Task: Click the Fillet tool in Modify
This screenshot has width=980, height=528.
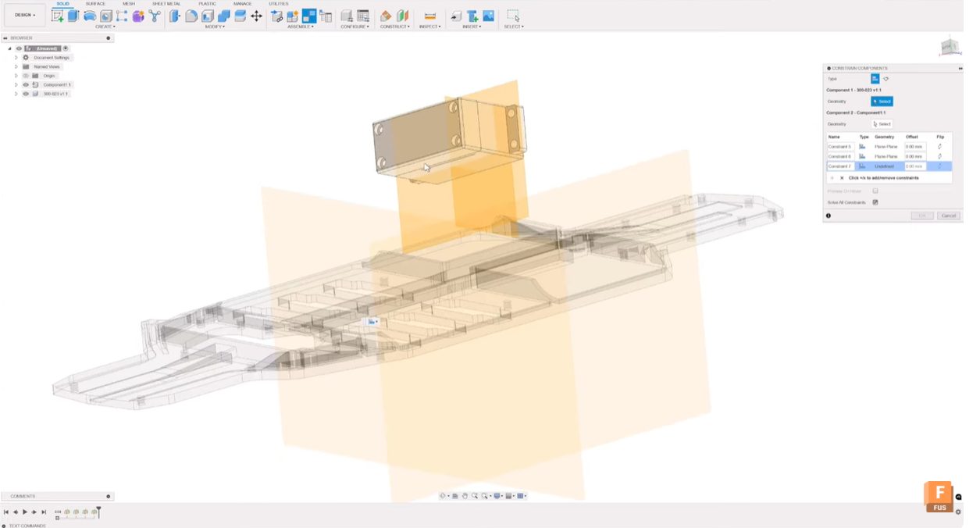Action: click(191, 16)
